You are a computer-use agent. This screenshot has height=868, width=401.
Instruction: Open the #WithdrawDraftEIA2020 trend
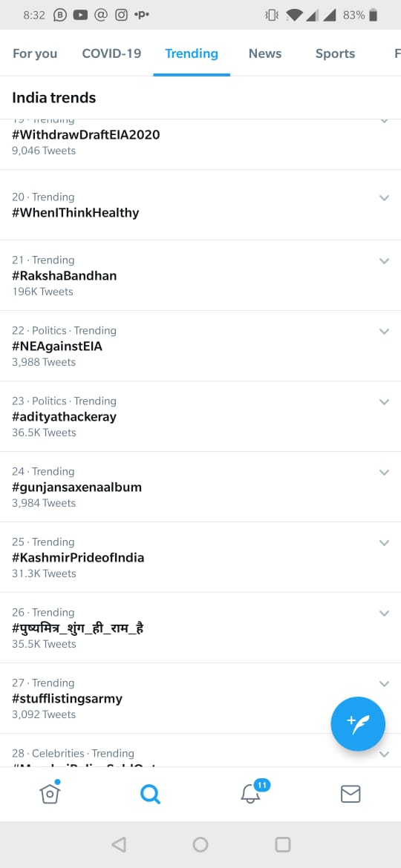pos(200,144)
